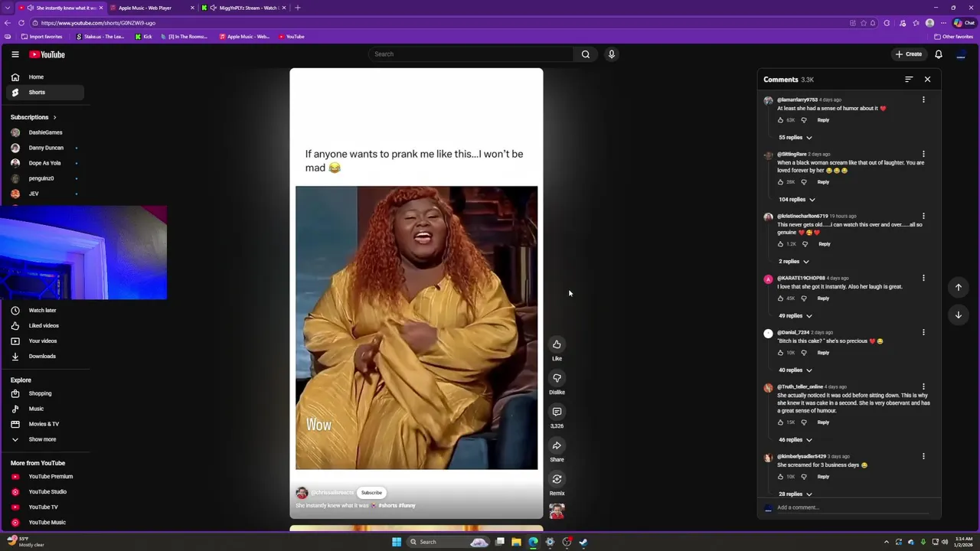Click the browser address bar URL
Screen dimensions: 980x551
point(98,23)
